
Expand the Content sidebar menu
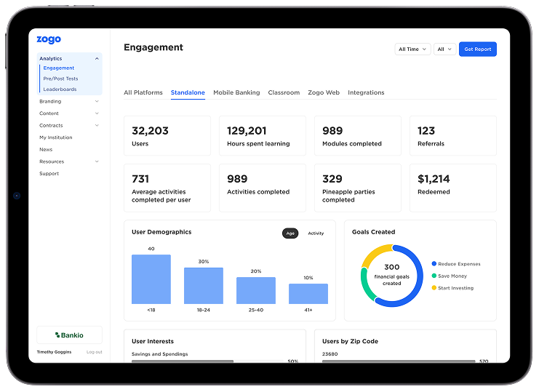coord(97,113)
